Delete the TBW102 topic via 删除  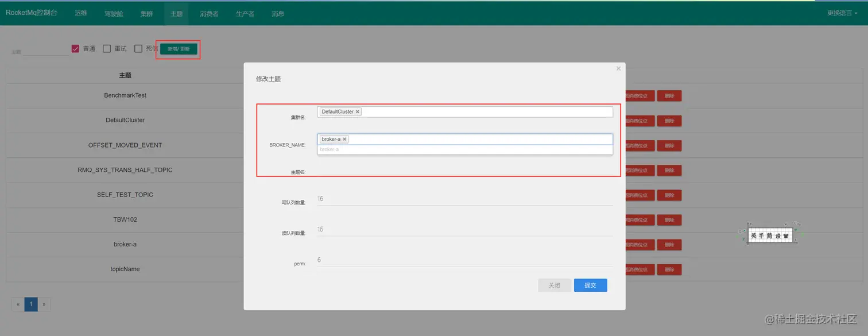[669, 220]
